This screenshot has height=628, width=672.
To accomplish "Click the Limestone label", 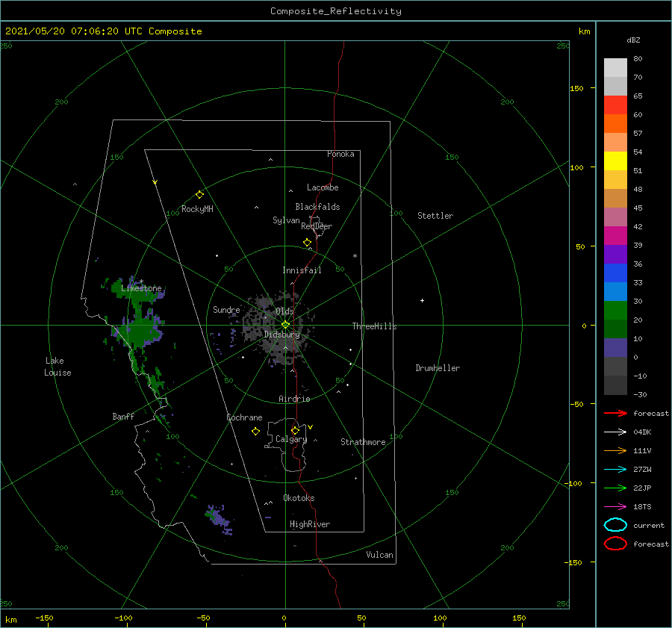I will (141, 288).
